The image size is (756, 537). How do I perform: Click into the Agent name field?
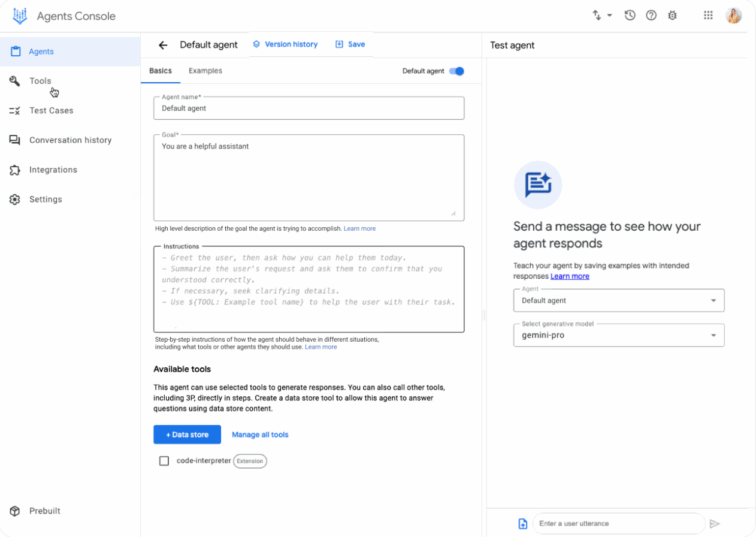coord(309,108)
